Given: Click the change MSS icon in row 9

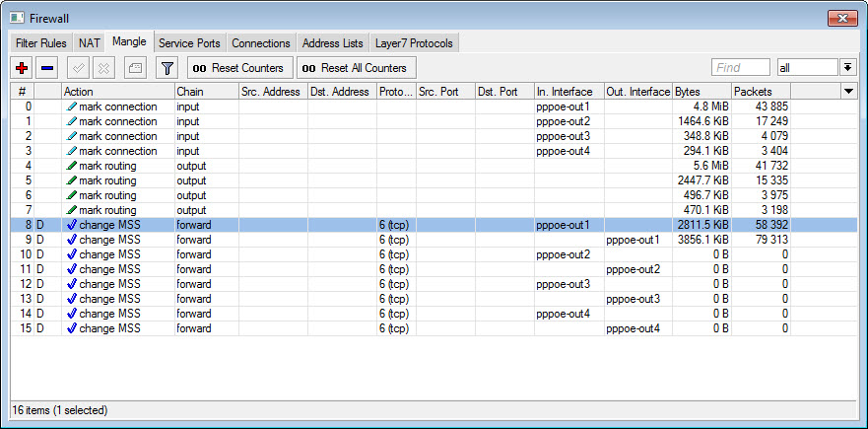Looking at the screenshot, I should click(71, 240).
